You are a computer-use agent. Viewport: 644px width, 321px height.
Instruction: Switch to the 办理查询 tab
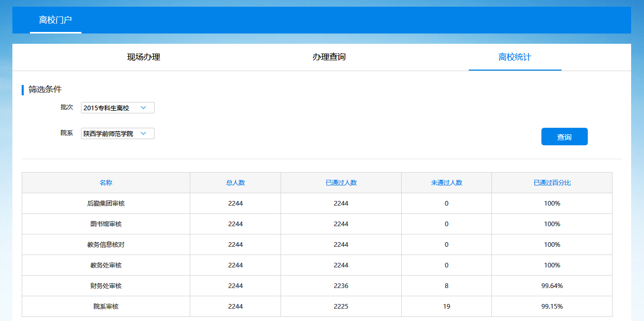(x=329, y=57)
